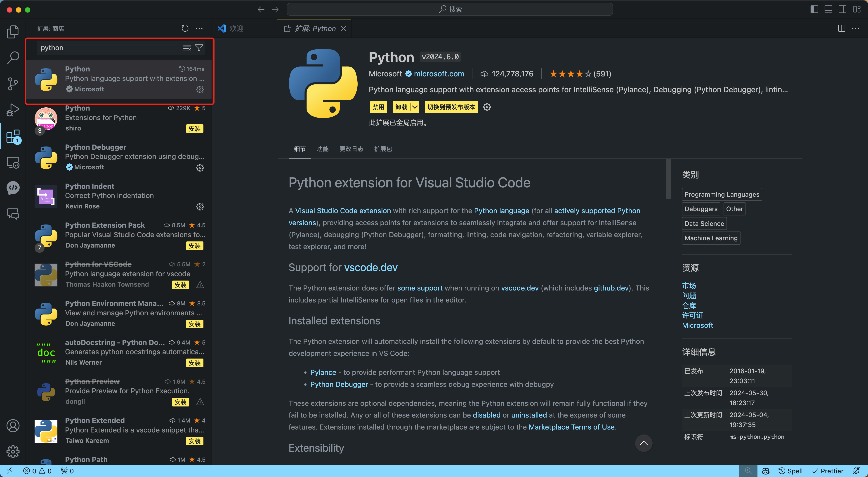Open the gear next to pre-release switch button

[x=487, y=107]
